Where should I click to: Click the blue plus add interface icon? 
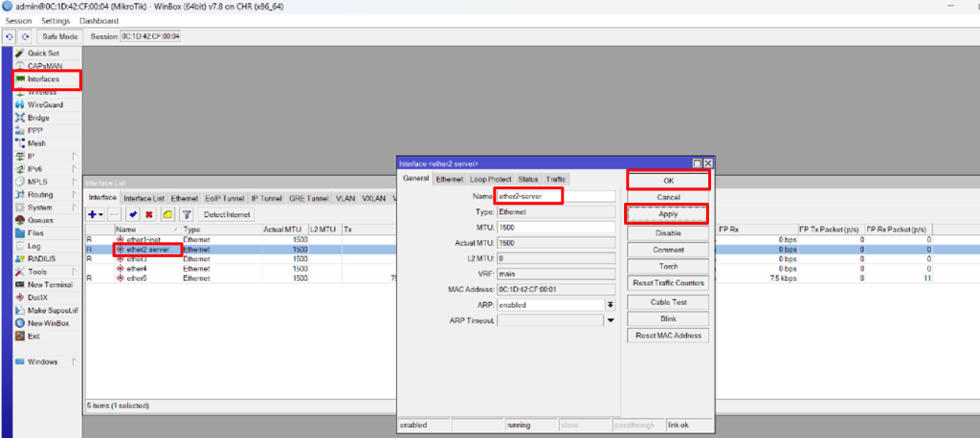click(x=94, y=215)
